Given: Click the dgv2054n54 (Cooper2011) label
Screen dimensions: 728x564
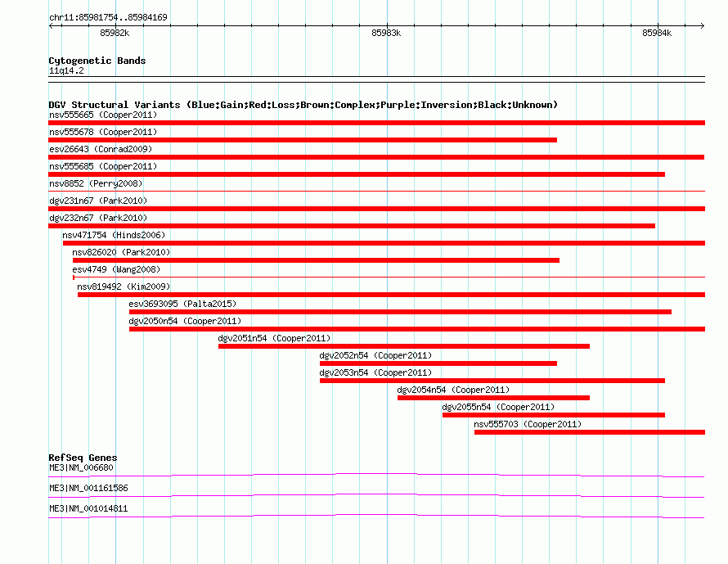Looking at the screenshot, I should (453, 390).
